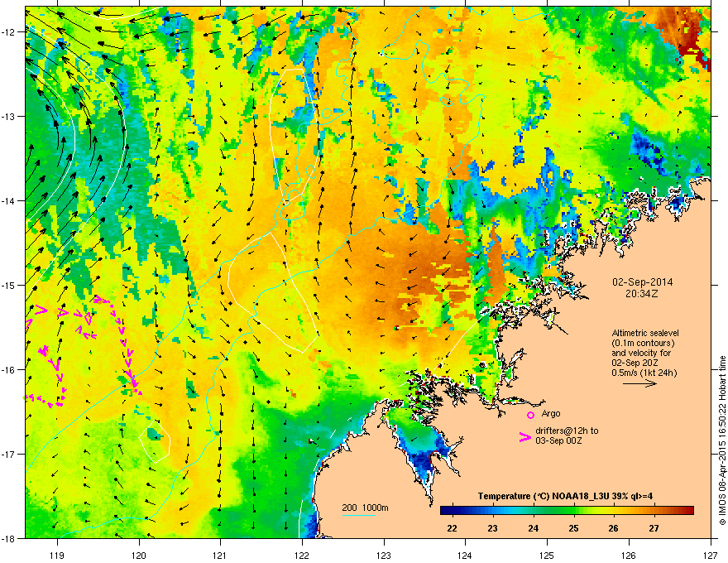
Task: Click the 0.5m/s velocity scale arrow
Action: [x=639, y=383]
